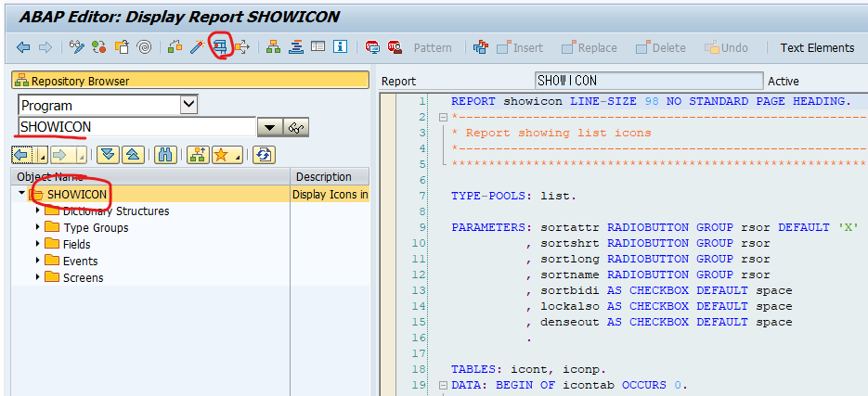Image resolution: width=868 pixels, height=396 pixels.
Task: Click the browser forward arrow above Object Name
Action: tap(59, 155)
